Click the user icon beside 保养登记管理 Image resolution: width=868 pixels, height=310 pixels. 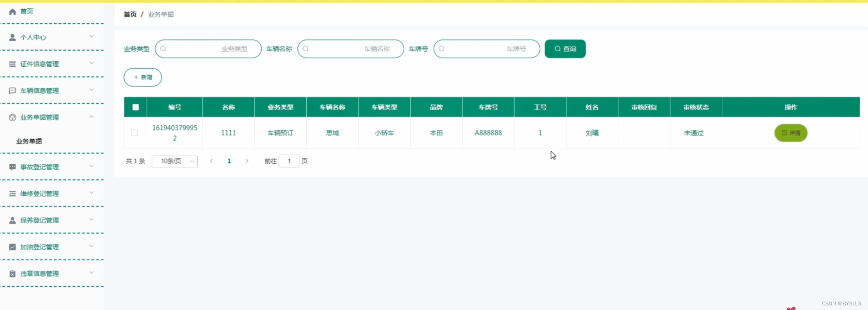click(x=13, y=220)
